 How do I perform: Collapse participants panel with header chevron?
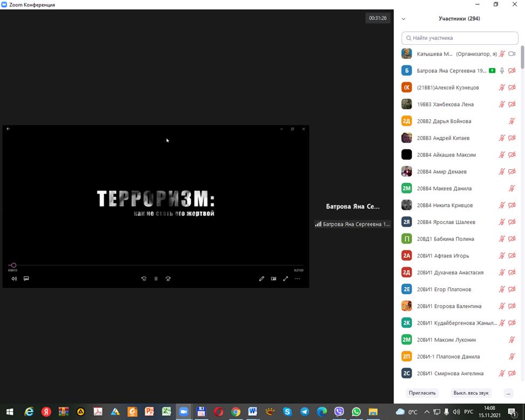pyautogui.click(x=404, y=19)
